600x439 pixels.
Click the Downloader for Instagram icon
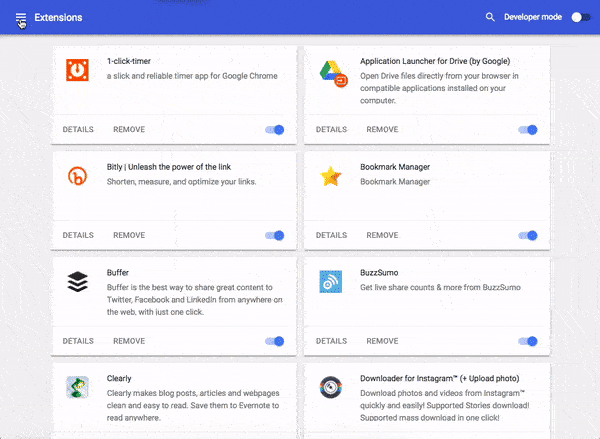click(x=331, y=387)
